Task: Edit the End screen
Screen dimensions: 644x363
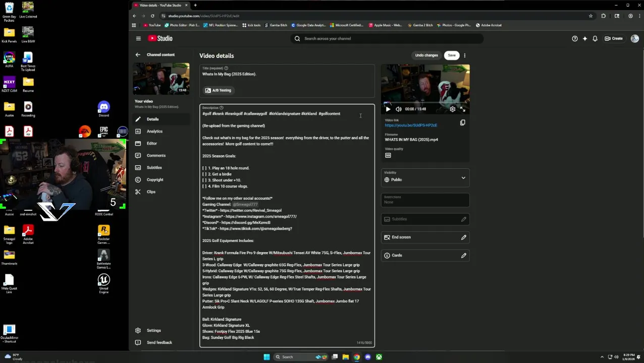Action: (425, 237)
